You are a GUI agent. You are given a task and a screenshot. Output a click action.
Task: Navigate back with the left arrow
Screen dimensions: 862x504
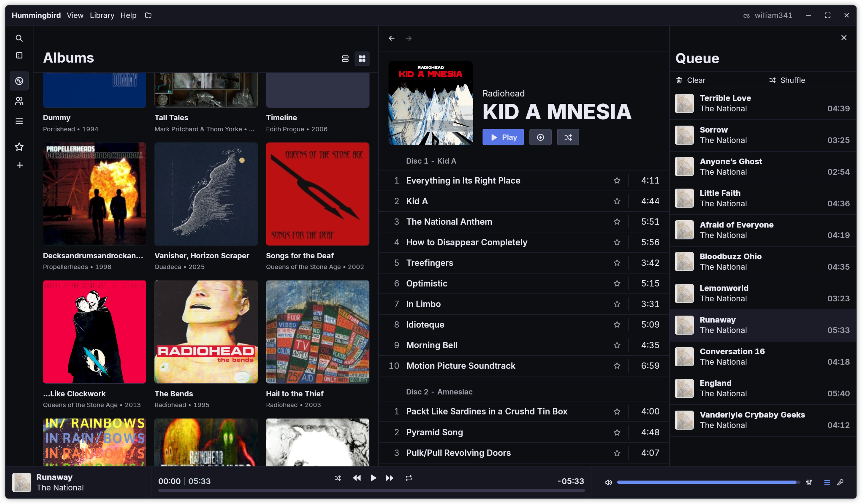391,38
